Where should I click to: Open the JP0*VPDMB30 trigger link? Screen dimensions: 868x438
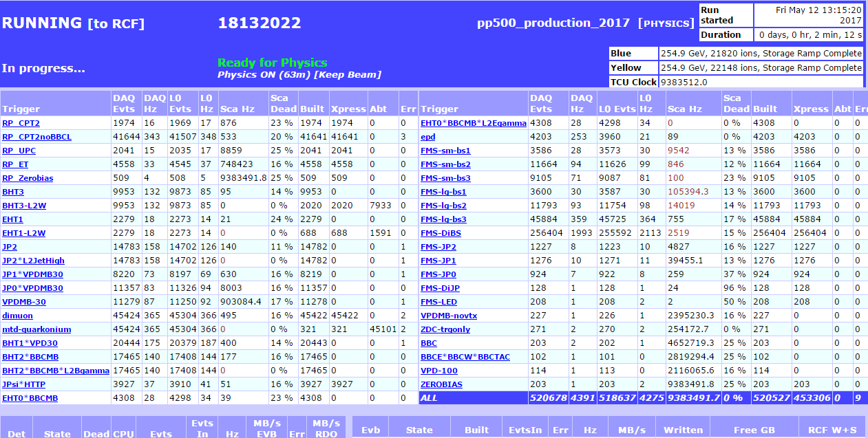click(32, 288)
